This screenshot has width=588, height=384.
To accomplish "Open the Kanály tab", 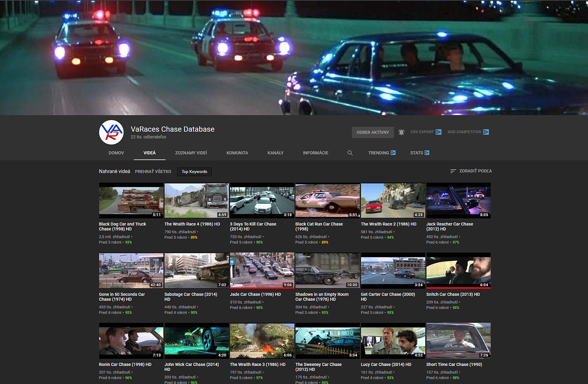I will click(276, 153).
